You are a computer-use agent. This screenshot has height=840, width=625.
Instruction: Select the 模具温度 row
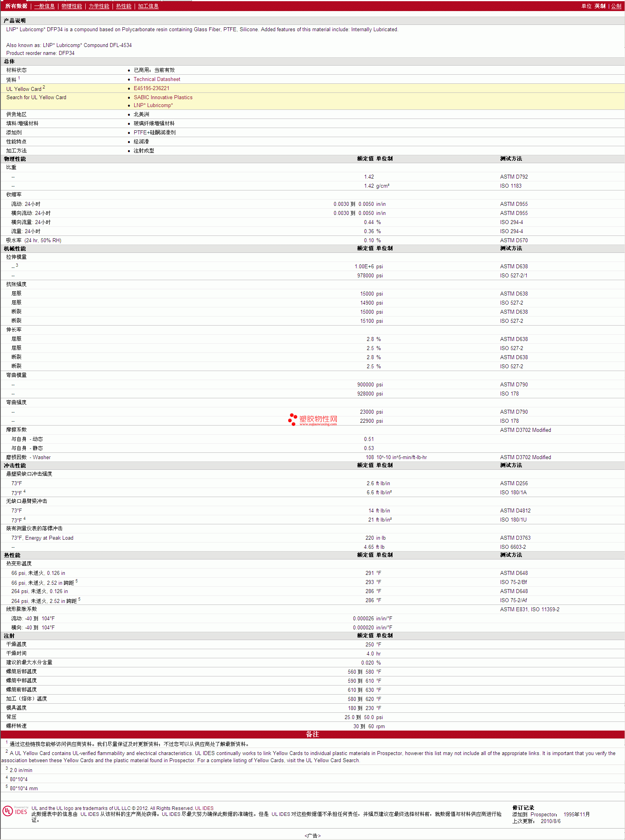[312, 708]
